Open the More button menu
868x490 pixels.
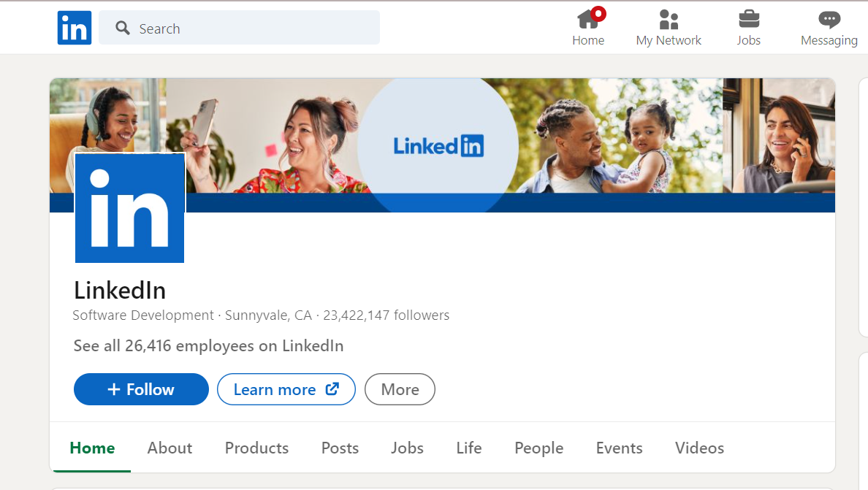pyautogui.click(x=400, y=389)
